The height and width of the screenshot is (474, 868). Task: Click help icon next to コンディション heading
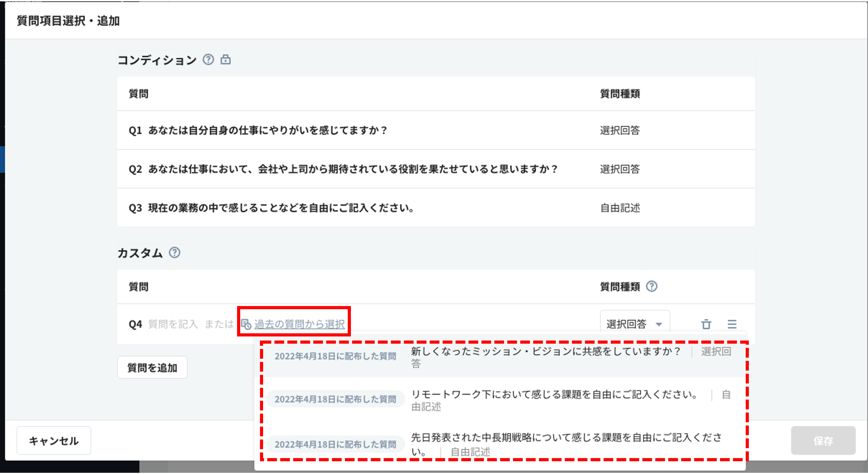point(208,60)
